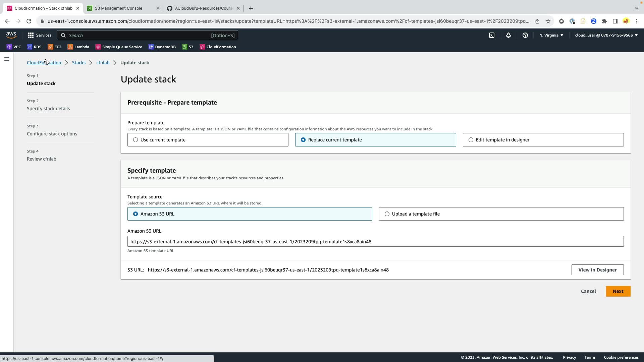Expand the hamburger side navigation menu
644x362 pixels.
click(7, 59)
